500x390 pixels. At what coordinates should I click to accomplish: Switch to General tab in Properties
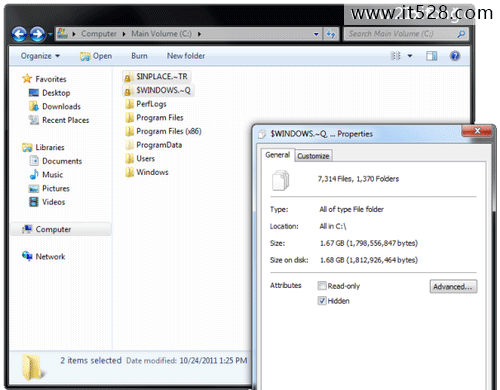[x=277, y=155]
